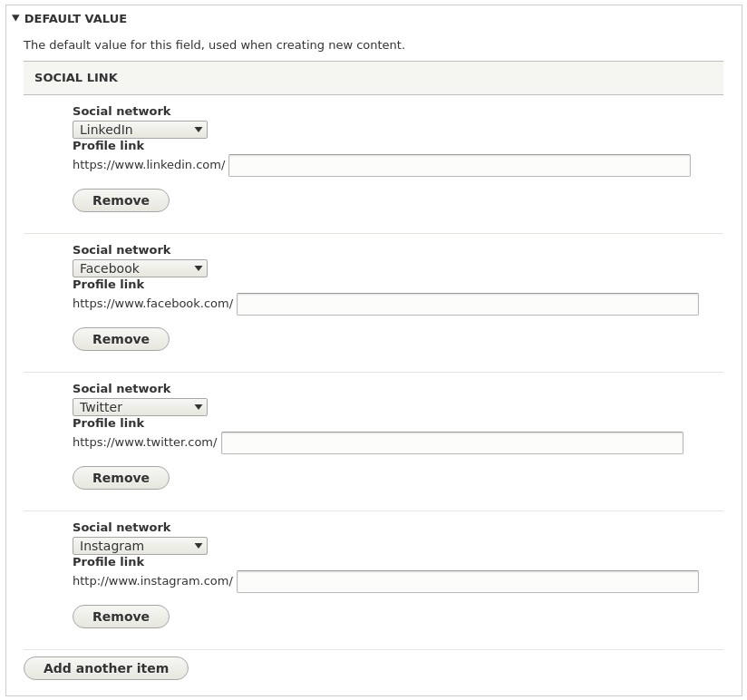Open the LinkedIn social network dropdown
The image size is (747, 700).
[x=140, y=130]
